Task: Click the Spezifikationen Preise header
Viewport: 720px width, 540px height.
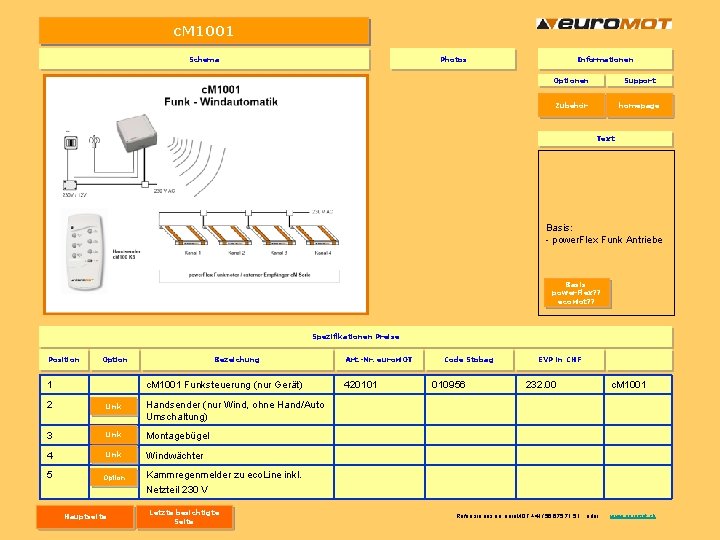Action: click(x=356, y=337)
